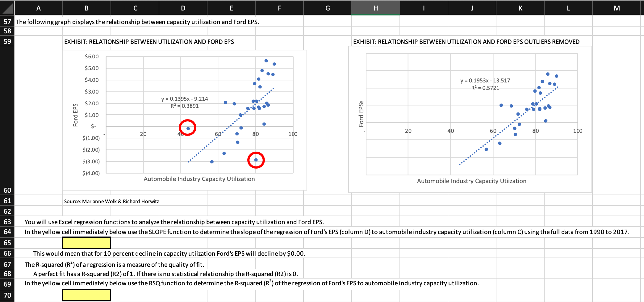644x302 pixels.
Task: Click the yellow RSQ answer cell in row 70
Action: click(x=86, y=295)
